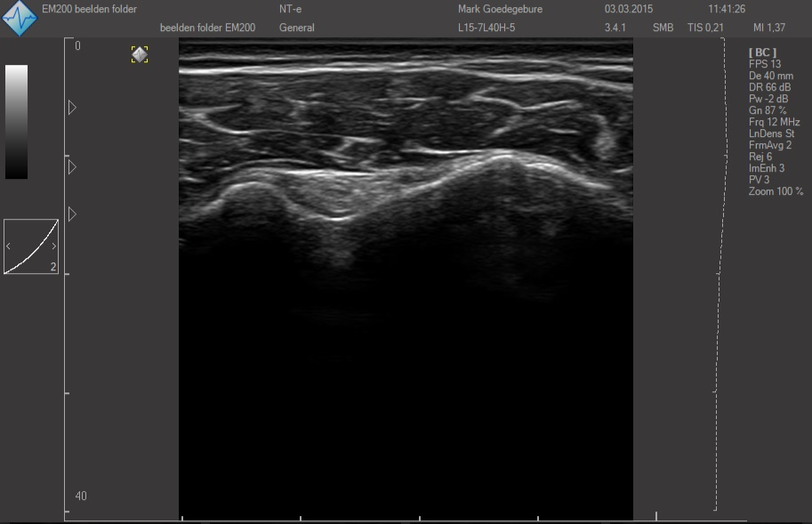Click the NT-e label in header
Viewport: 812px width, 524px height.
click(291, 9)
